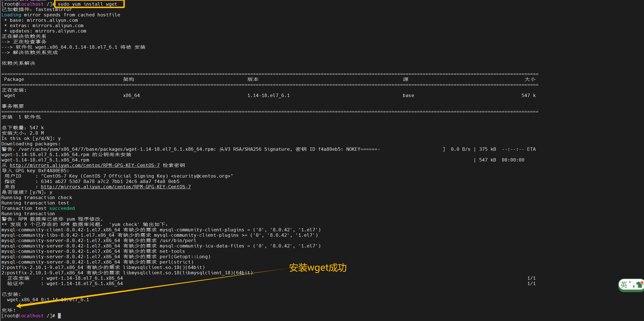Open the 来自 RPM-GPG-KEY-CentOS-7 link
The height and width of the screenshot is (321, 644).
tap(116, 187)
